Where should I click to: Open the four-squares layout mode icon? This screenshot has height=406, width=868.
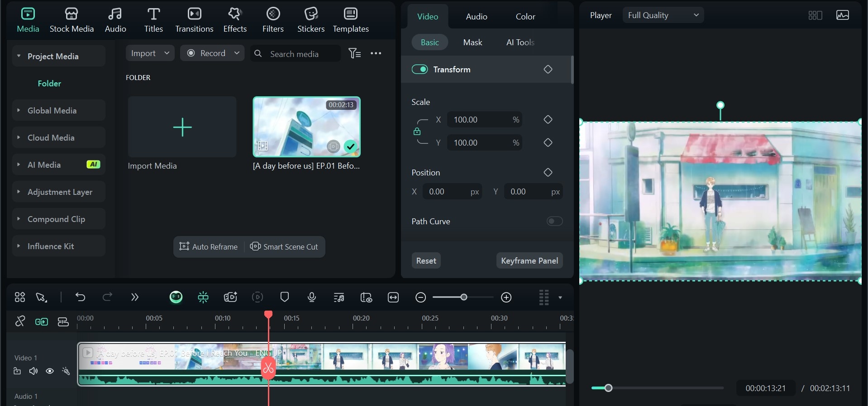(x=20, y=297)
